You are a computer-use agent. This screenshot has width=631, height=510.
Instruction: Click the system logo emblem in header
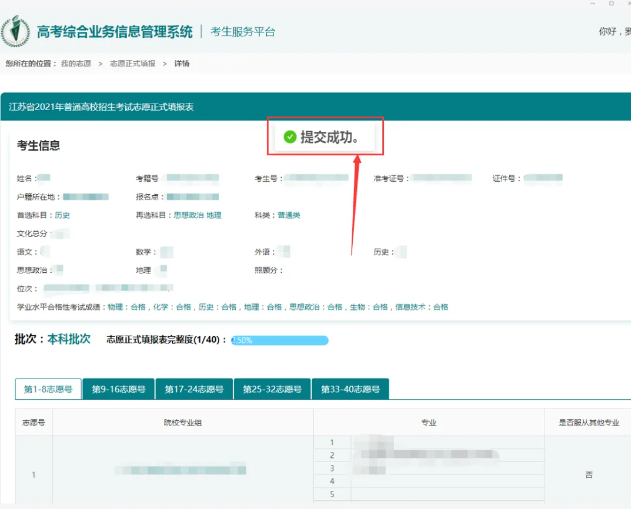point(16,31)
